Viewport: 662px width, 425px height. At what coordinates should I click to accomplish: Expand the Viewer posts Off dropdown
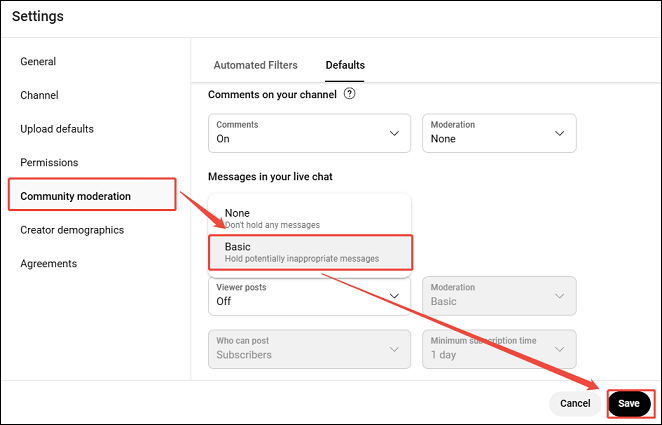point(309,296)
